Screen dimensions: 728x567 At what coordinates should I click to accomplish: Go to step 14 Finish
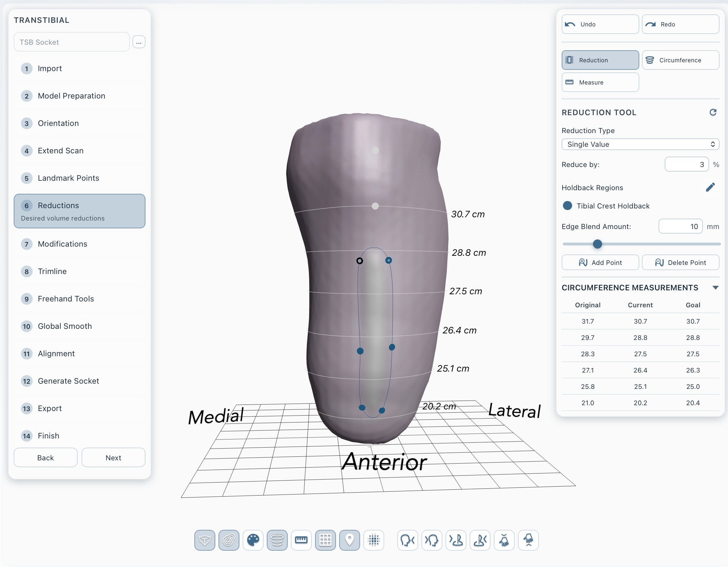tap(79, 436)
